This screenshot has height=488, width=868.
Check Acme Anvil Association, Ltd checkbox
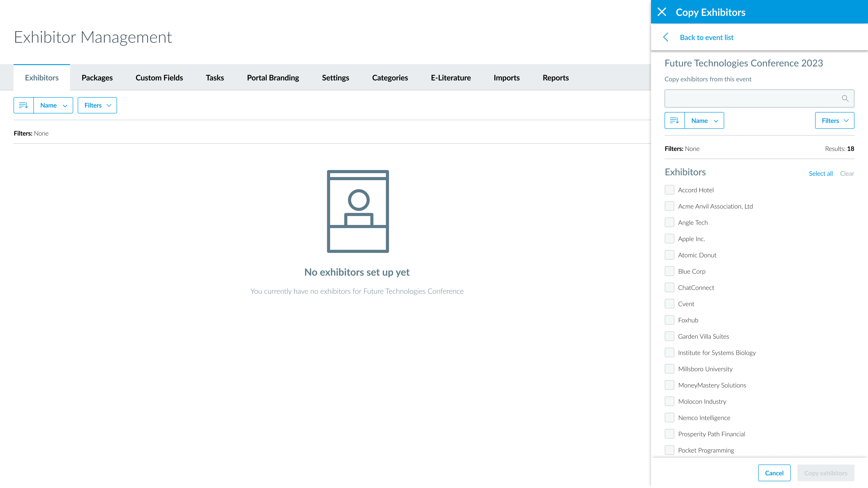coord(670,206)
